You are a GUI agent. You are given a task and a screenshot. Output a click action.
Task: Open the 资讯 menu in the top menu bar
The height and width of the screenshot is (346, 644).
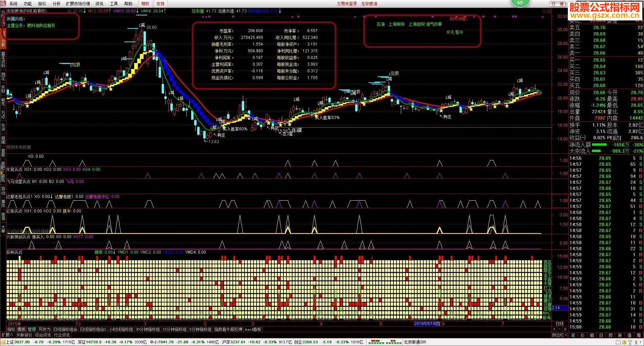99,4
